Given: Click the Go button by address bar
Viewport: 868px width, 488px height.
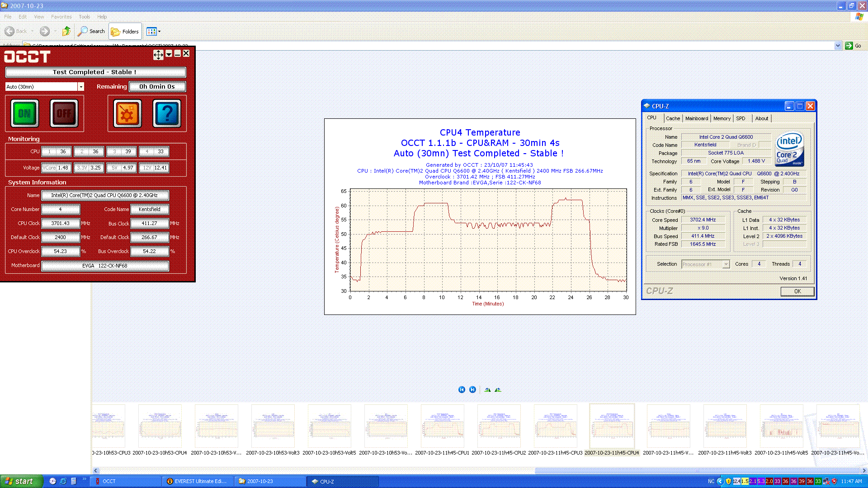Looking at the screenshot, I should (x=854, y=46).
